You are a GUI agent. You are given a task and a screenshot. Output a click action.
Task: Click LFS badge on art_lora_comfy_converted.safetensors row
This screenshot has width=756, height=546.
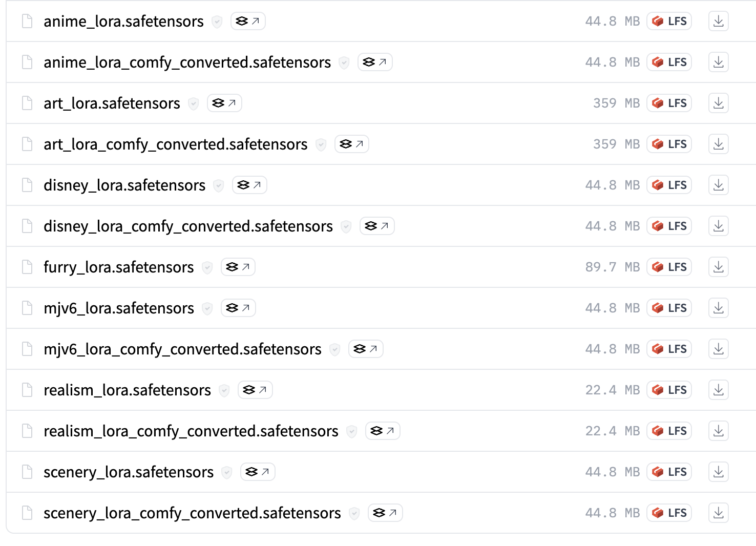tap(669, 144)
